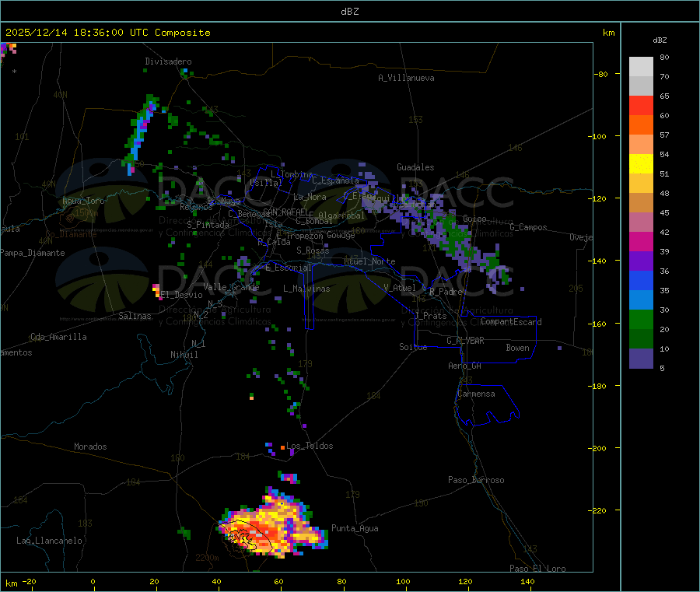Image resolution: width=700 pixels, height=592 pixels.
Task: Click the Cda_Amarilla map label
Action: (x=58, y=337)
